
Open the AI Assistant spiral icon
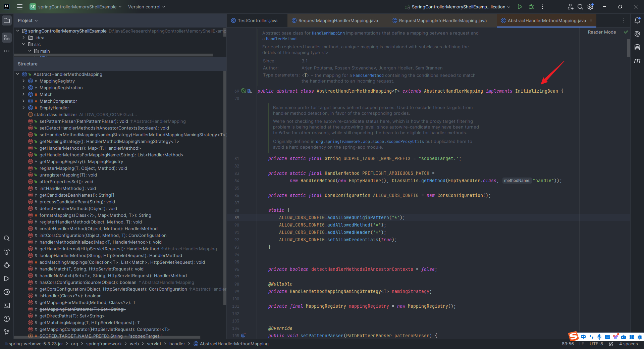click(637, 34)
